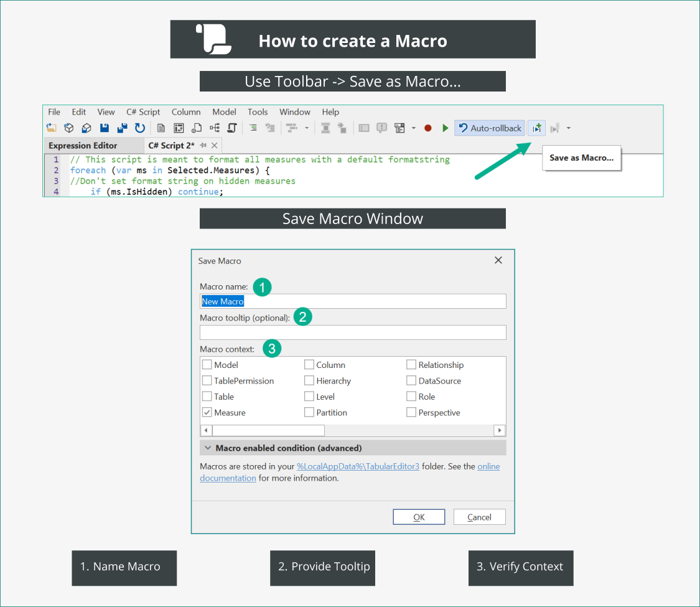Screen dimensions: 700x607
Task: Toggle the Auto-rollback button
Action: [490, 128]
